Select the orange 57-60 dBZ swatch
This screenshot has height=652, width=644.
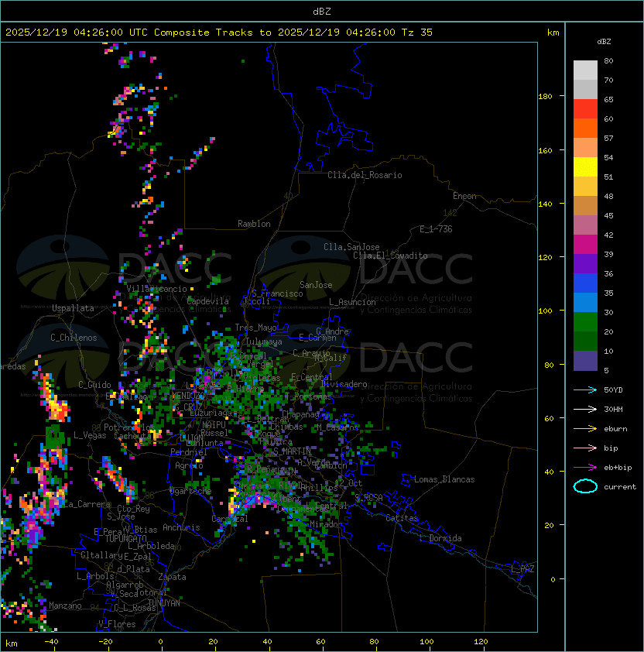click(x=585, y=128)
